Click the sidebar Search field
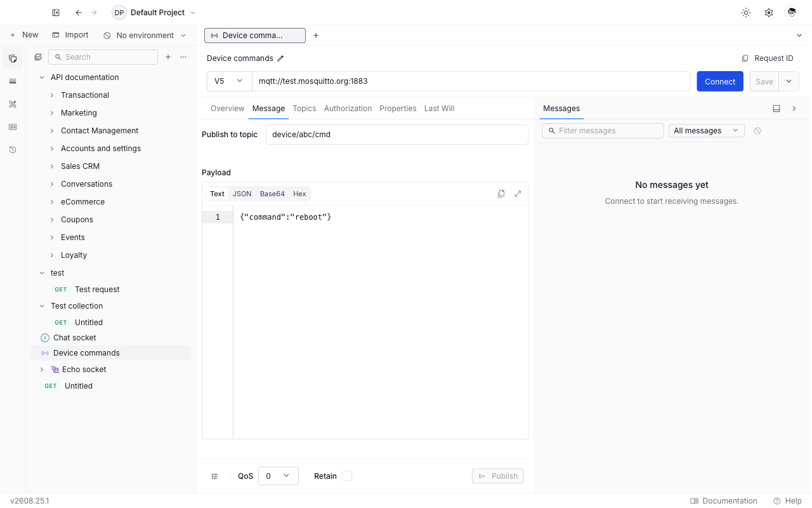This screenshot has width=812, height=508. [103, 57]
